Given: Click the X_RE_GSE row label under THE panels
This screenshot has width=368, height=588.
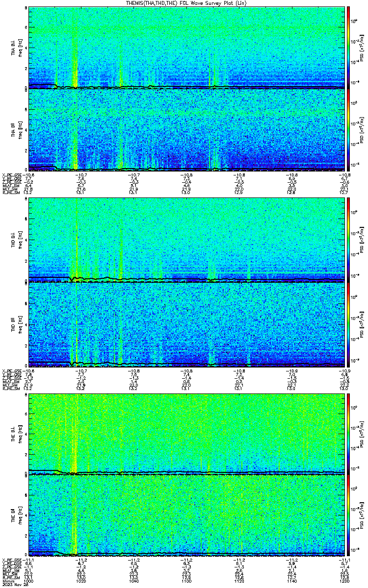Looking at the screenshot, I should coord(12,560).
